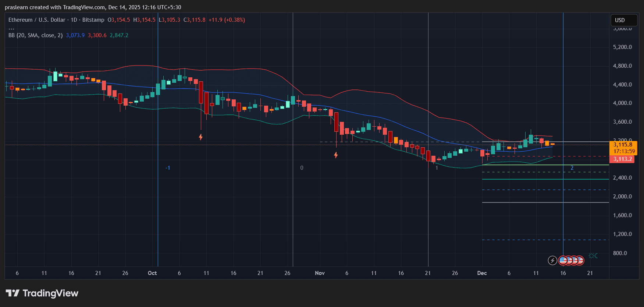
Task: Click the Oct label on the time axis
Action: click(x=152, y=273)
